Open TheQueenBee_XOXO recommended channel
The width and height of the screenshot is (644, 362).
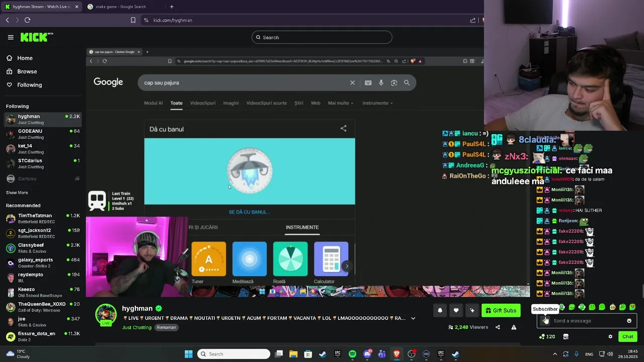tap(43, 307)
